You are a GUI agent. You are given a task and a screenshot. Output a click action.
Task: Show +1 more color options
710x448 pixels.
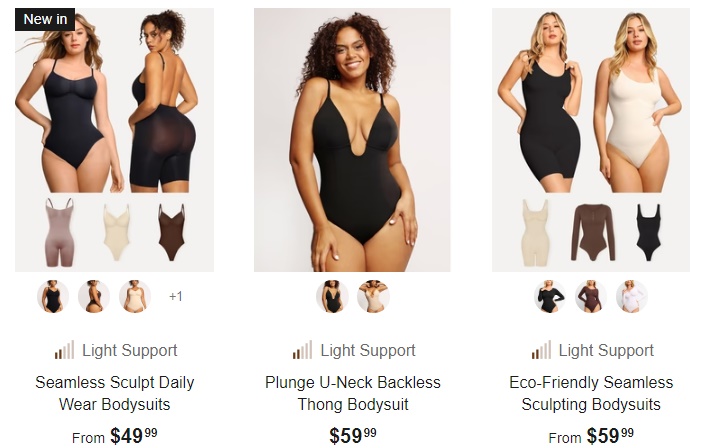click(176, 296)
